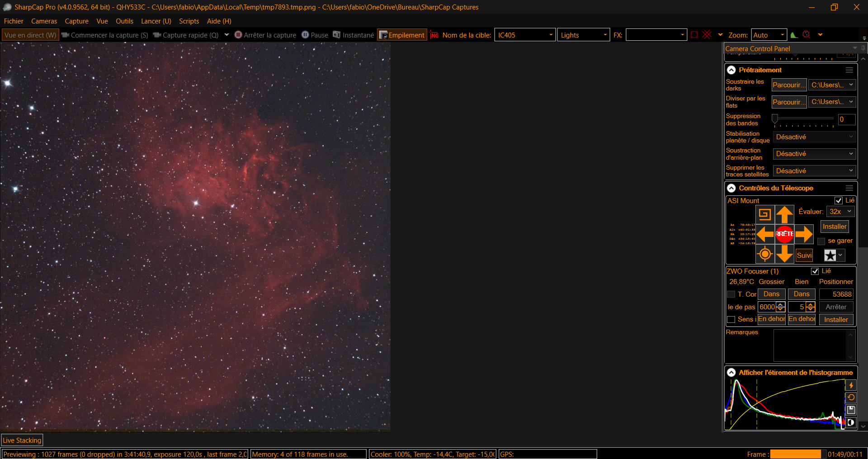Click the Bien Dans focuser button
Image resolution: width=868 pixels, height=459 pixels.
pyautogui.click(x=802, y=294)
